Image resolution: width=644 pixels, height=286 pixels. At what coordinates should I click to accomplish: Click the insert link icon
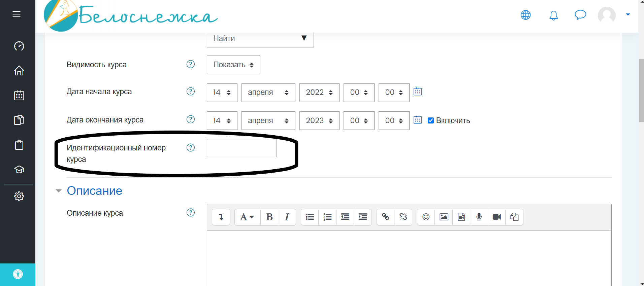[x=385, y=217]
